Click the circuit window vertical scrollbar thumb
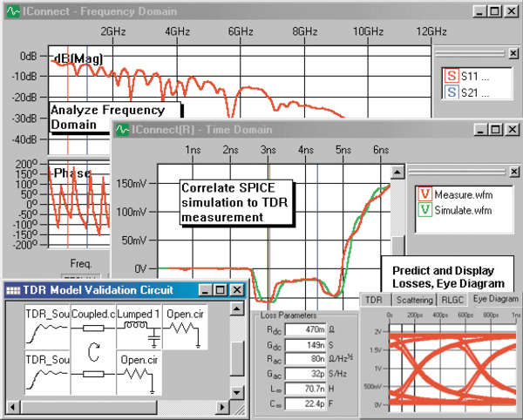The width and height of the screenshot is (523, 420). coord(237,359)
